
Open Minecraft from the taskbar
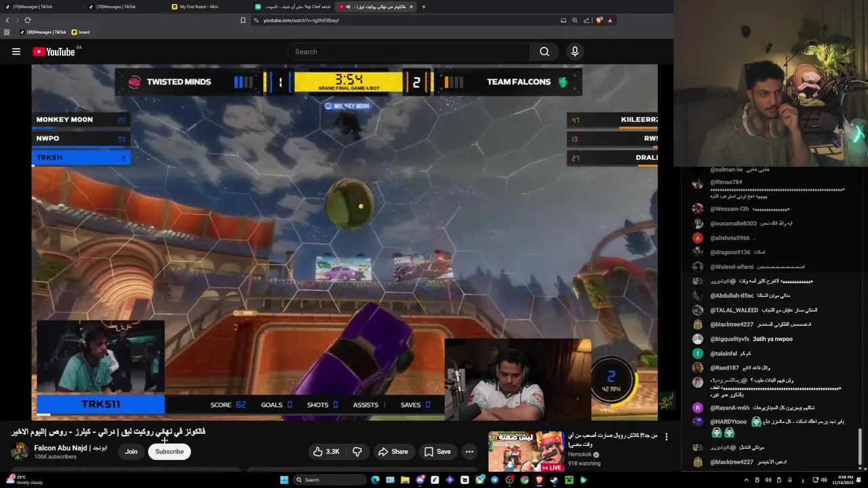(x=569, y=480)
